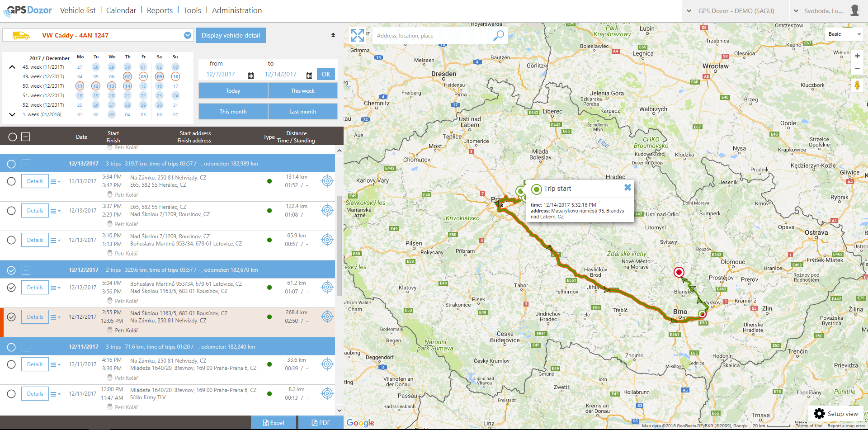Image resolution: width=868 pixels, height=430 pixels.
Task: Click the map fullscreen expand icon
Action: 357,35
